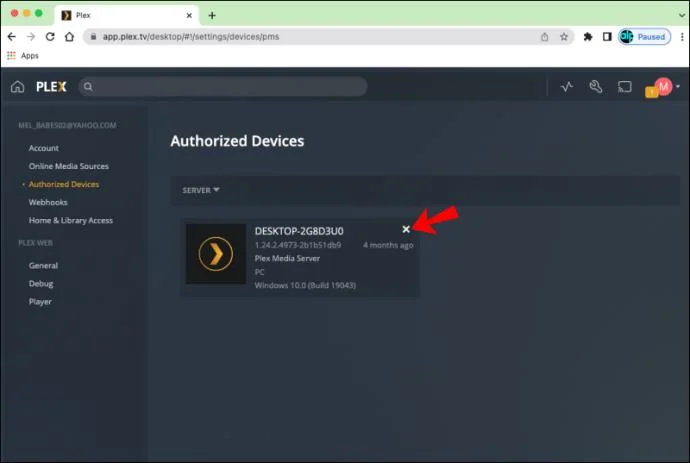Select Authorized Devices in sidebar
Screen dimensions: 690x463
[x=64, y=184]
